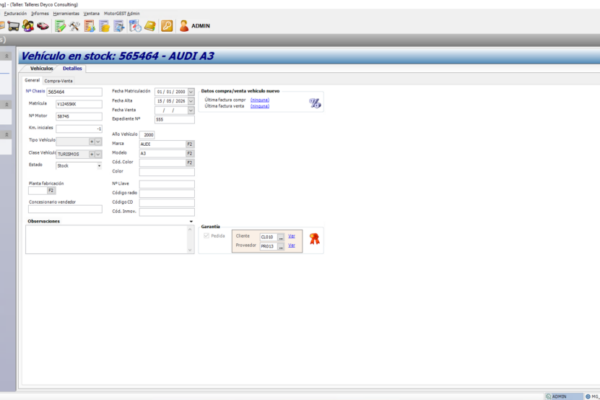This screenshot has height=400, width=600.
Task: Collapse the third left sidebar panel
Action: (7, 135)
